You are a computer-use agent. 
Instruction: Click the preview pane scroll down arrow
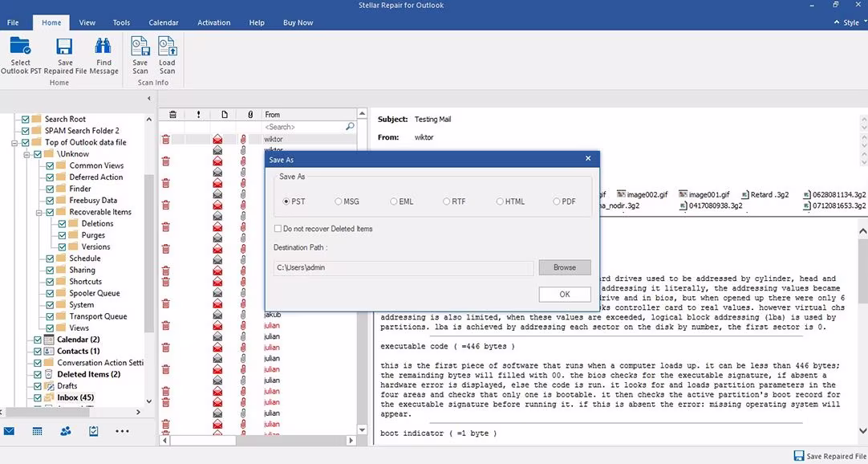[862, 431]
